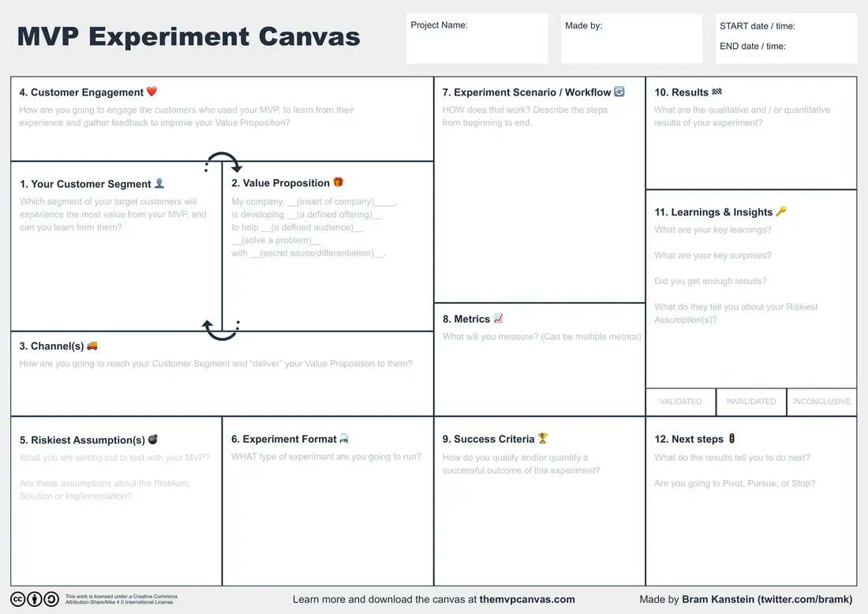The height and width of the screenshot is (614, 868).
Task: Click 'Did you get enough results?' prompt
Action: click(710, 281)
